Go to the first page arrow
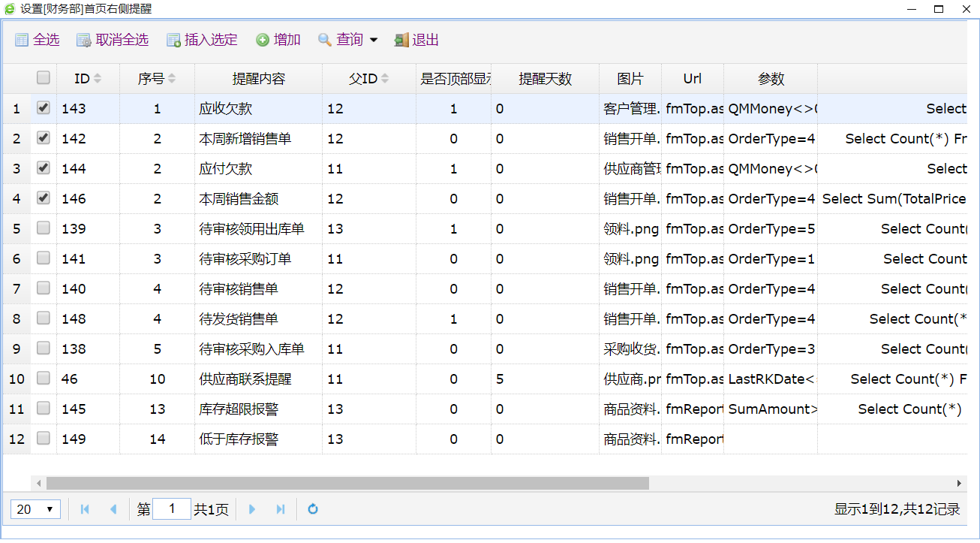980x543 pixels. pyautogui.click(x=85, y=509)
